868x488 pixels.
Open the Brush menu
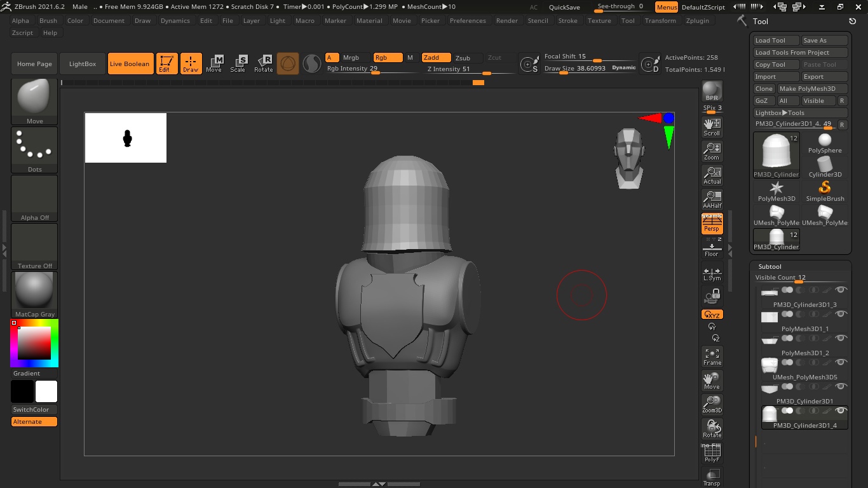point(48,20)
